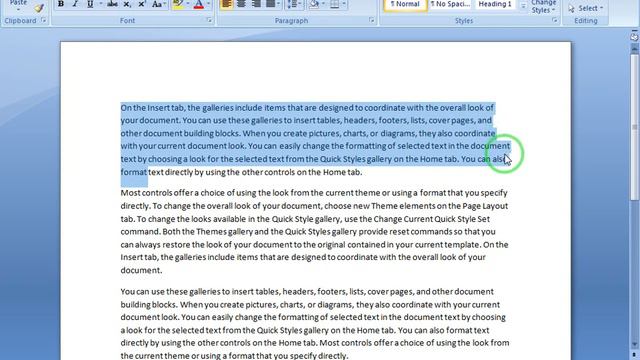Click the scrollbar up arrow
This screenshot has width=640, height=360.
(634, 49)
